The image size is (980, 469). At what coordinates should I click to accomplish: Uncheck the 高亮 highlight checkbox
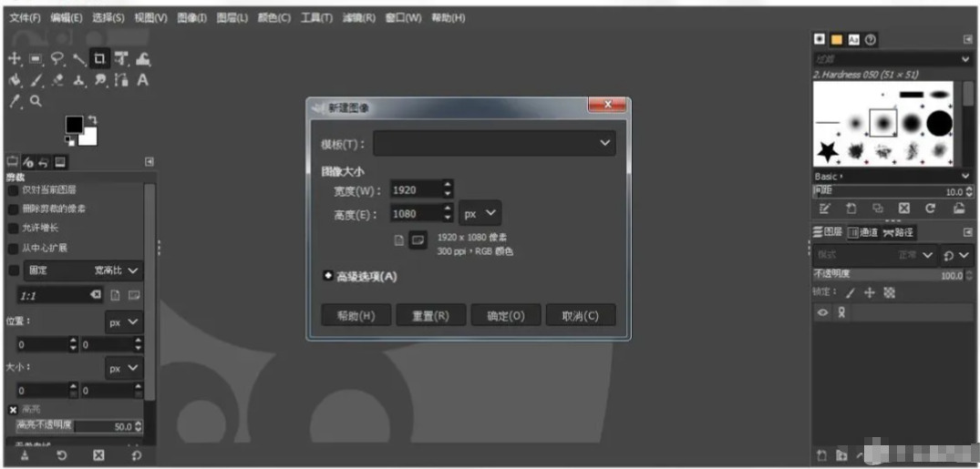click(13, 410)
